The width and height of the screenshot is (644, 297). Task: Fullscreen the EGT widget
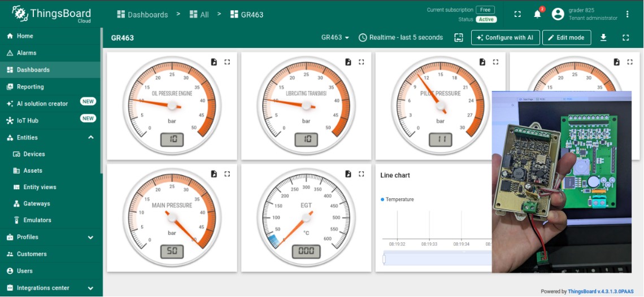click(362, 174)
